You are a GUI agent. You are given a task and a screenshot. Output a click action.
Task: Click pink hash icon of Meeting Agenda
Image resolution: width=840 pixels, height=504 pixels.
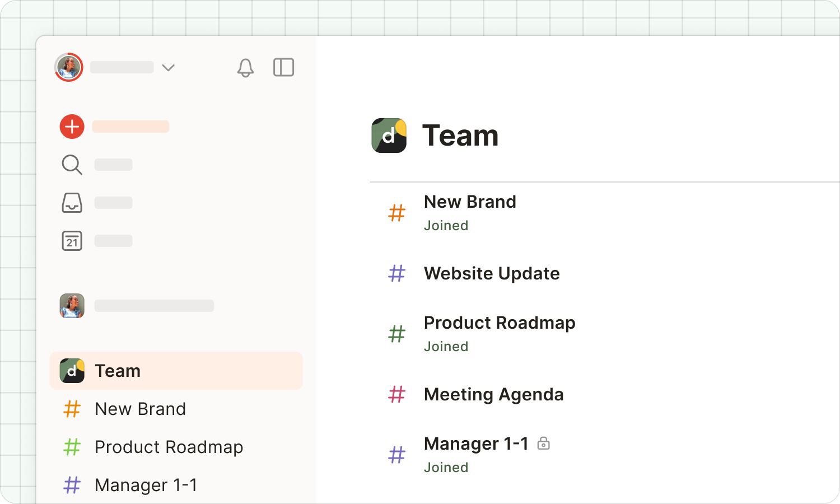coord(397,394)
